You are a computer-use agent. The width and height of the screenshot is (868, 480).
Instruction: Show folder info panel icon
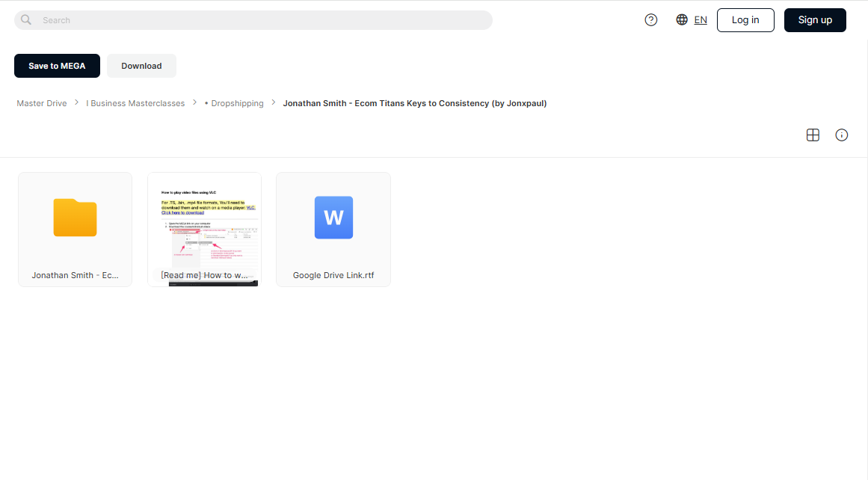point(841,135)
